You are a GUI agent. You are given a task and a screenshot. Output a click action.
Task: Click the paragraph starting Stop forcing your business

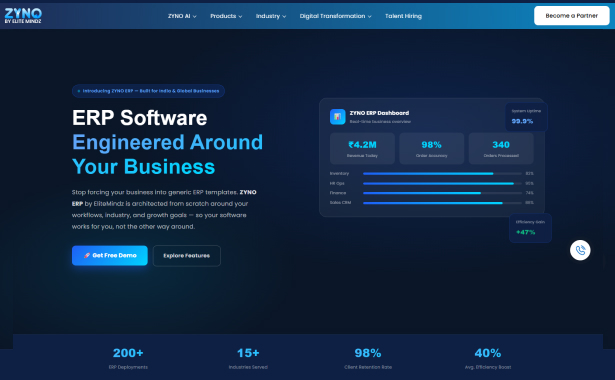pos(164,209)
